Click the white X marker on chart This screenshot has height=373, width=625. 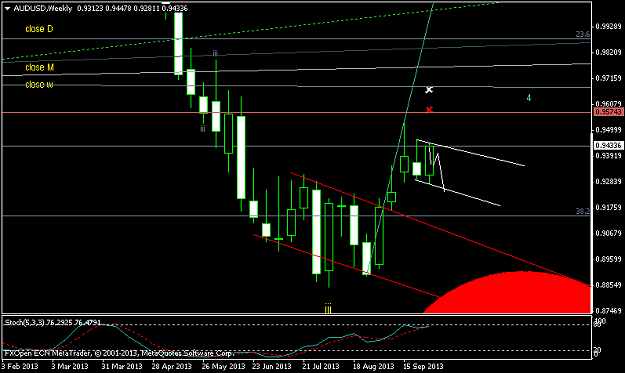coord(429,90)
